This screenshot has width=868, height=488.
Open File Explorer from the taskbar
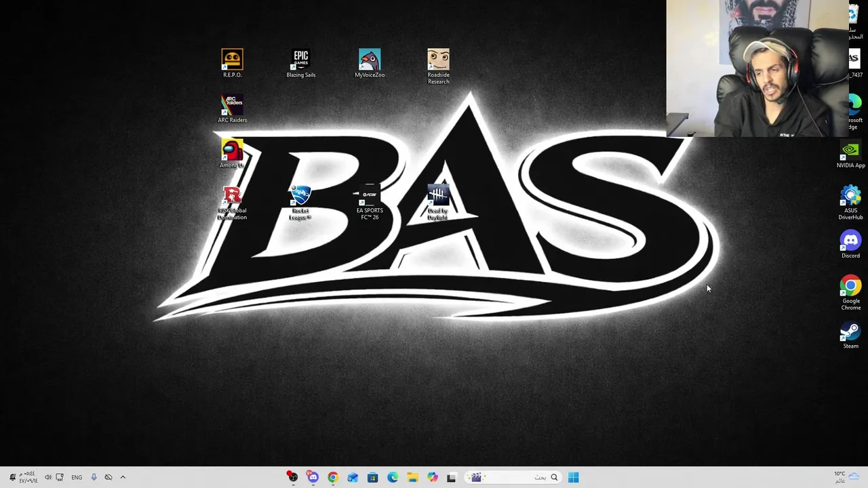point(412,477)
